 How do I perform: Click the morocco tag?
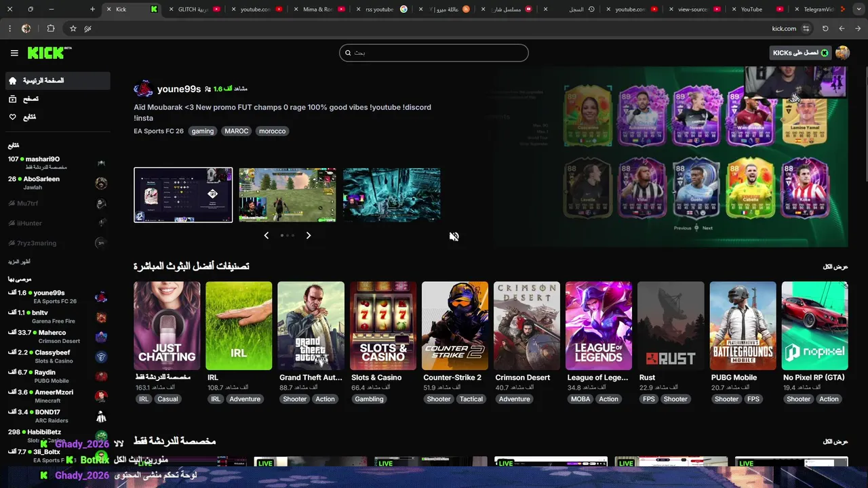click(x=272, y=131)
